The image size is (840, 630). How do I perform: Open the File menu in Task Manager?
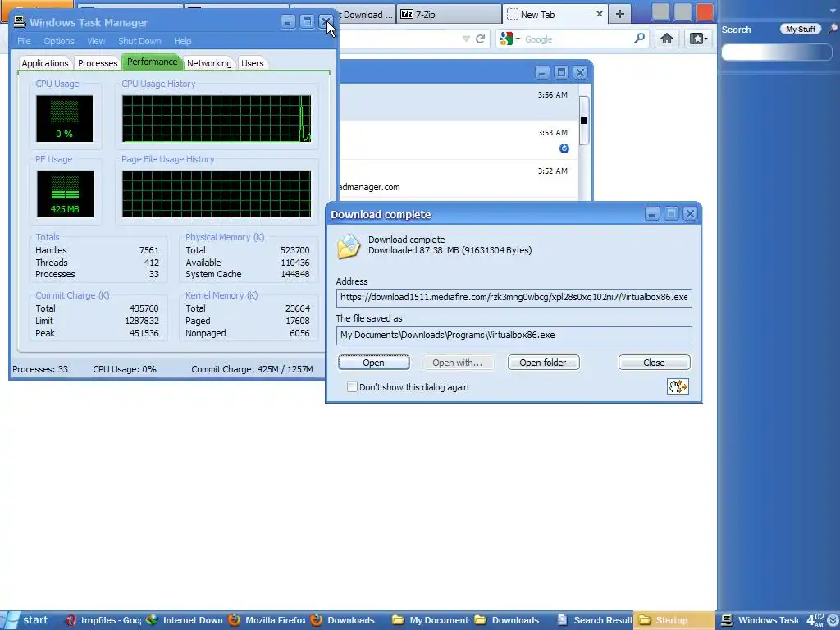tap(24, 41)
